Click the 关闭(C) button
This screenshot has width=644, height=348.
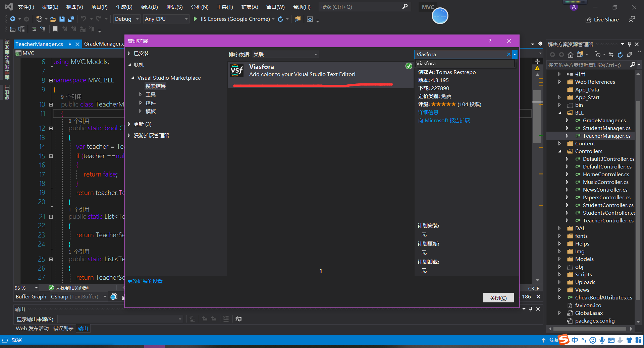(x=498, y=297)
